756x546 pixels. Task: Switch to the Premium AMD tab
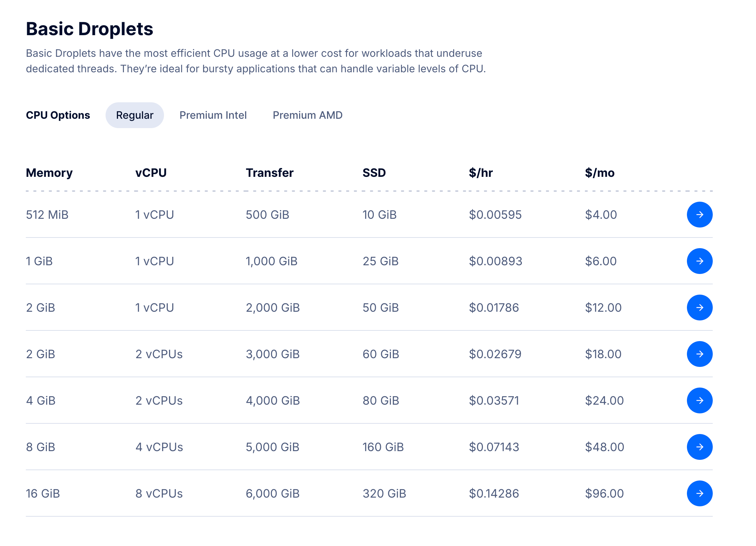307,115
